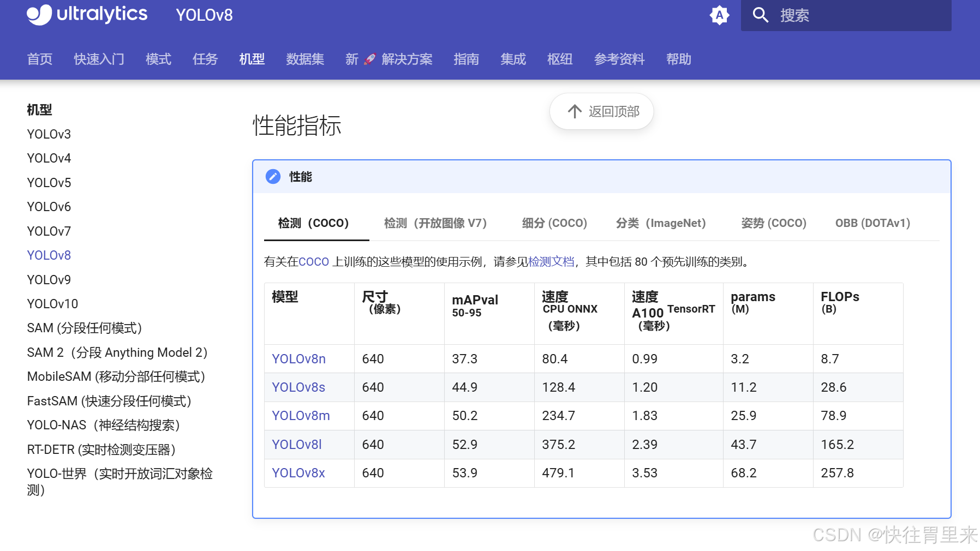This screenshot has width=980, height=551.
Task: Click the search magnifier icon
Action: tap(760, 15)
